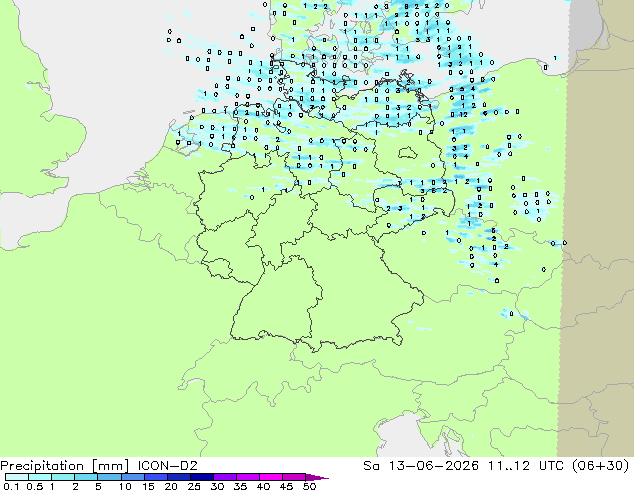The width and height of the screenshot is (634, 490).
Task: Click the 40–45 mm magenta legend swatch
Action: [271, 477]
